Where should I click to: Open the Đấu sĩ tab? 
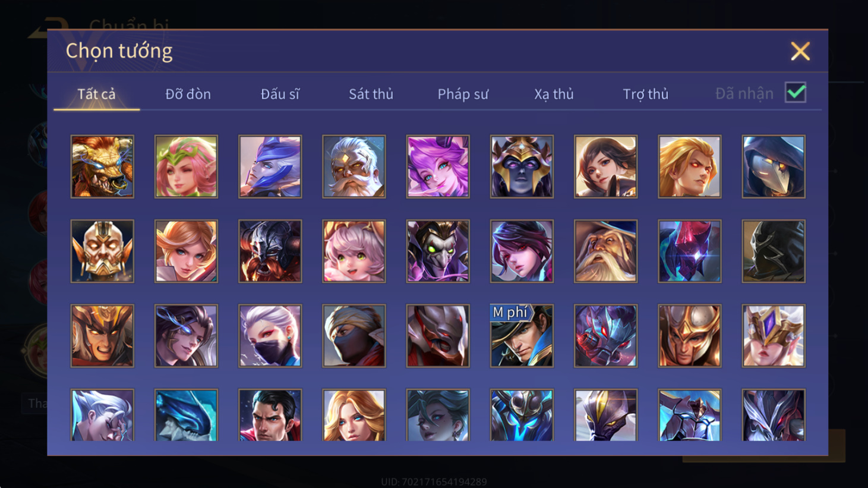coord(280,94)
